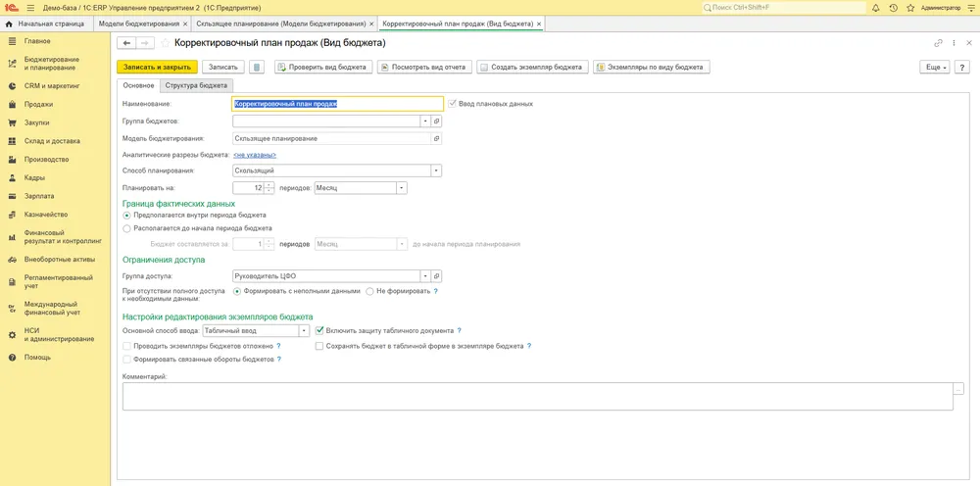Open the Группа доступа dropdown arrow
The width and height of the screenshot is (980, 486).
[425, 275]
